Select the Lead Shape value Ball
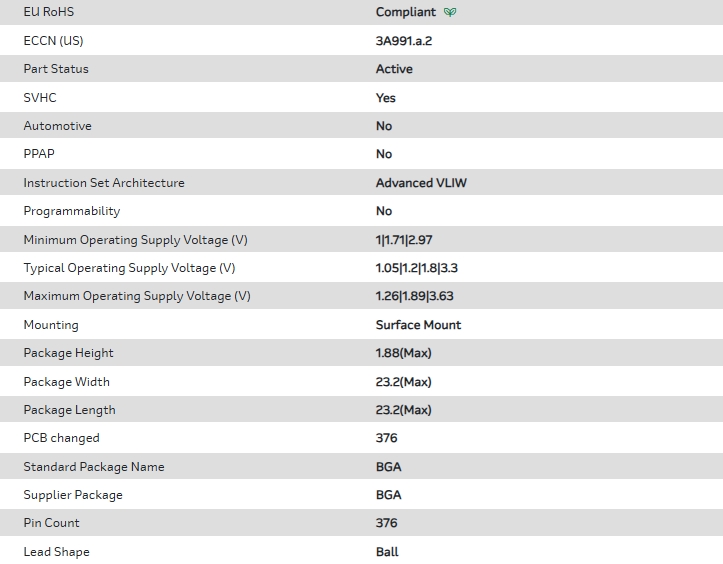723x564 pixels. 387,552
